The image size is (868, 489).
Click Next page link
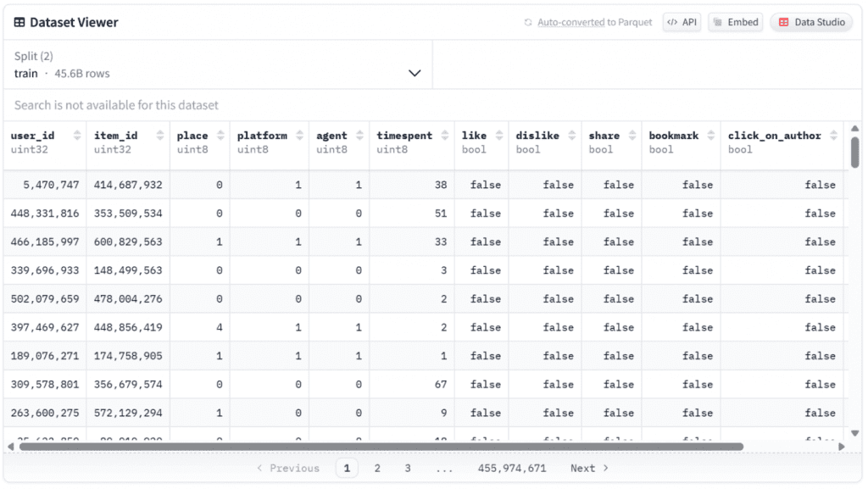[x=589, y=469]
